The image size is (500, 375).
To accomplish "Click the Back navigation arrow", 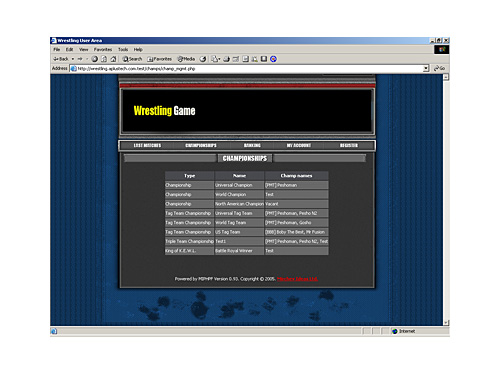I will pos(61,59).
